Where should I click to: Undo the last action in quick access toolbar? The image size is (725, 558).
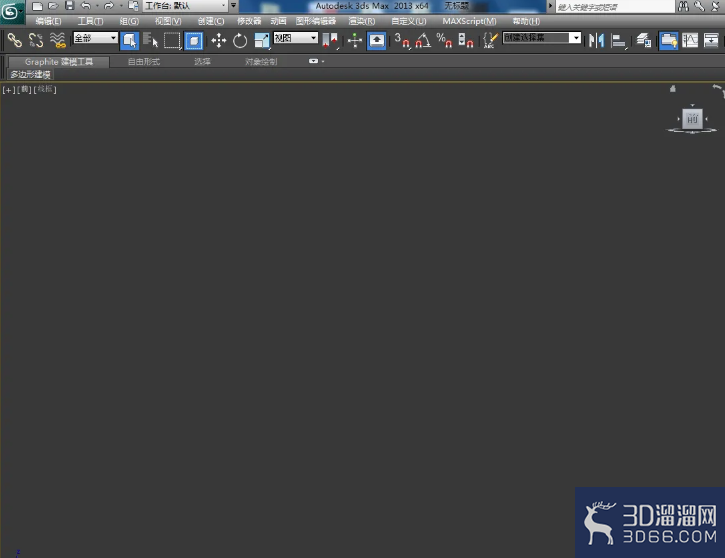[x=86, y=6]
